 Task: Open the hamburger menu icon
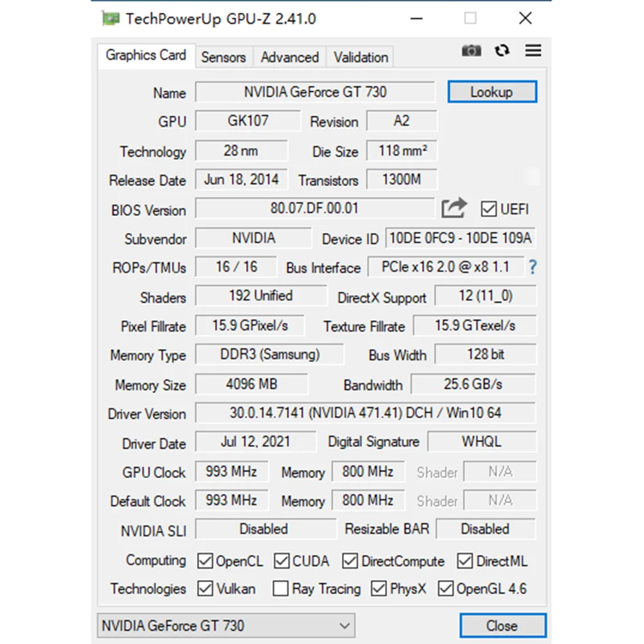coord(533,50)
